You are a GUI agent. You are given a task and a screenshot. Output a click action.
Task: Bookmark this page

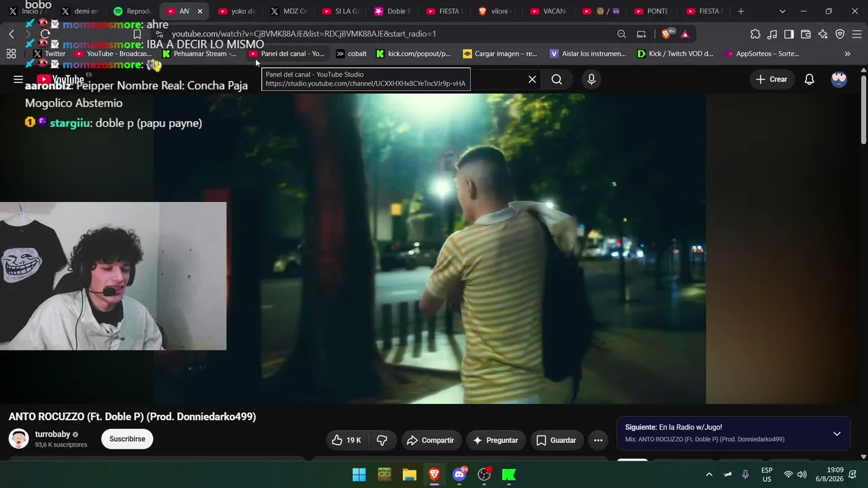coord(137,34)
